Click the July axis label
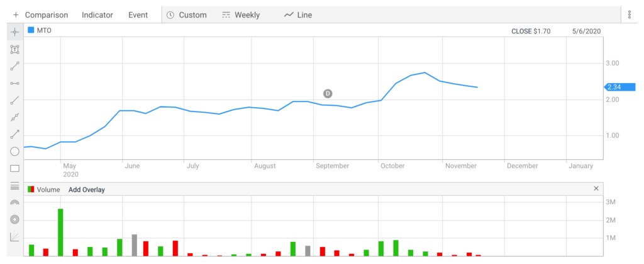The image size is (644, 264). tap(192, 166)
